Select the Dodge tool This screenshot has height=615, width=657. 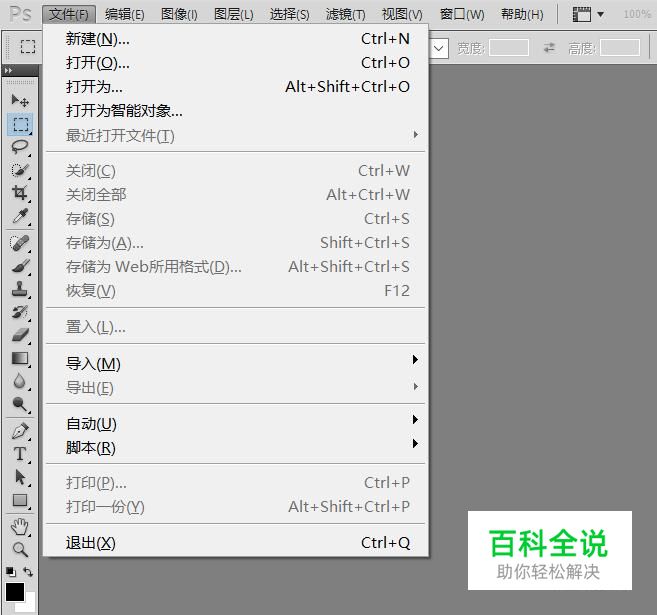[20, 404]
